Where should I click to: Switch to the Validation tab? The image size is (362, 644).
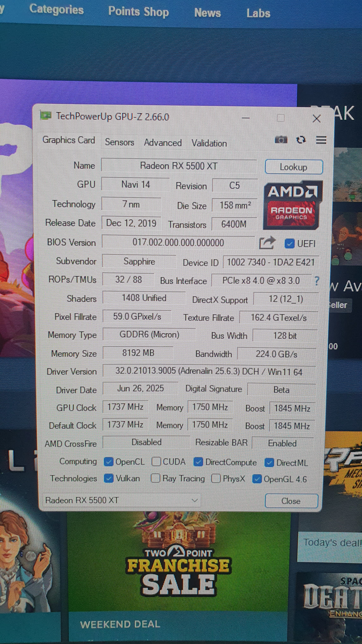tap(209, 143)
